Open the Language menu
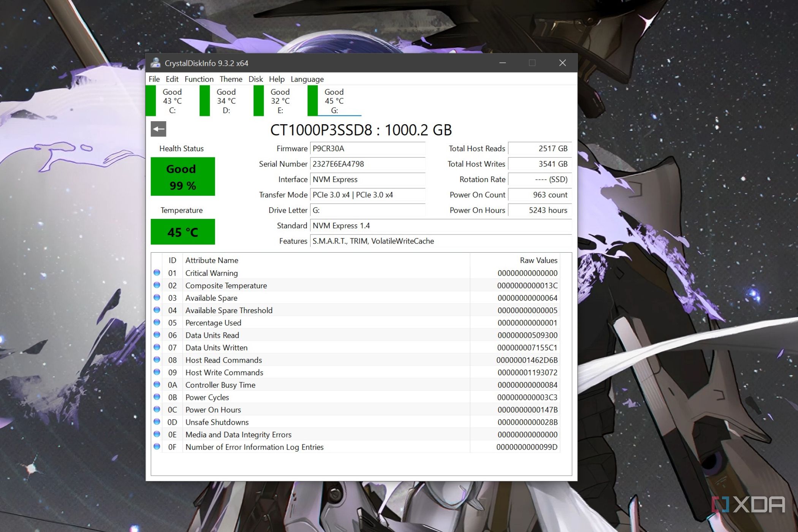The width and height of the screenshot is (798, 532). pyautogui.click(x=307, y=79)
